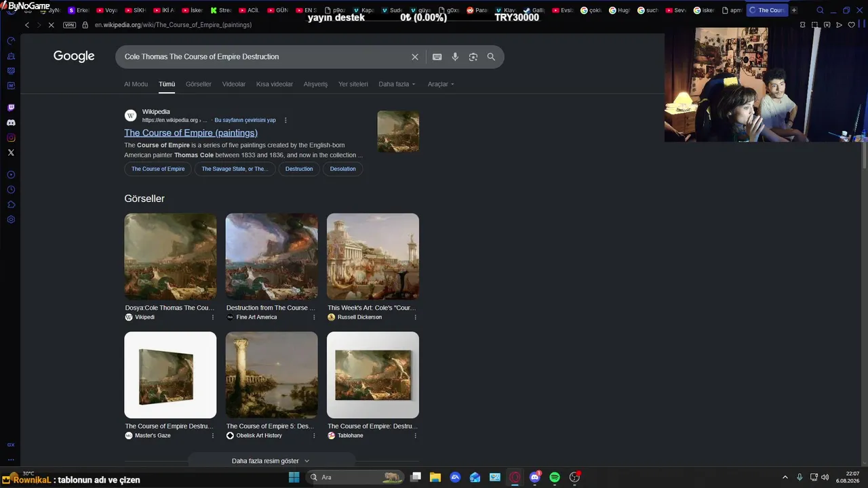Image resolution: width=868 pixels, height=488 pixels.
Task: Open the Settings gear in the sidebar
Action: tap(11, 220)
